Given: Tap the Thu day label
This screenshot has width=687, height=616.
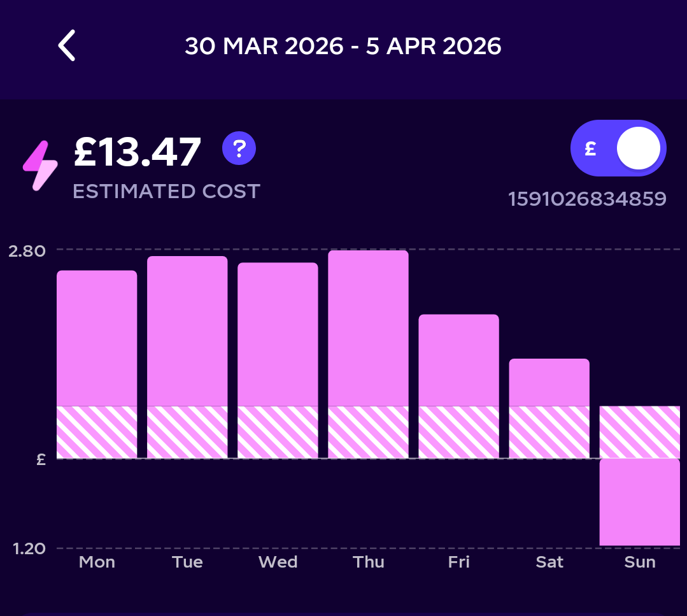Looking at the screenshot, I should 369,562.
